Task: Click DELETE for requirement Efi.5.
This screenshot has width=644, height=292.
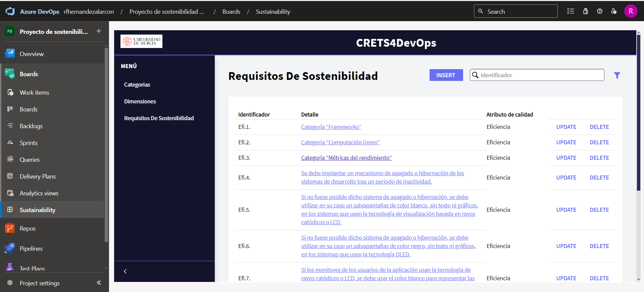Action: click(x=599, y=210)
